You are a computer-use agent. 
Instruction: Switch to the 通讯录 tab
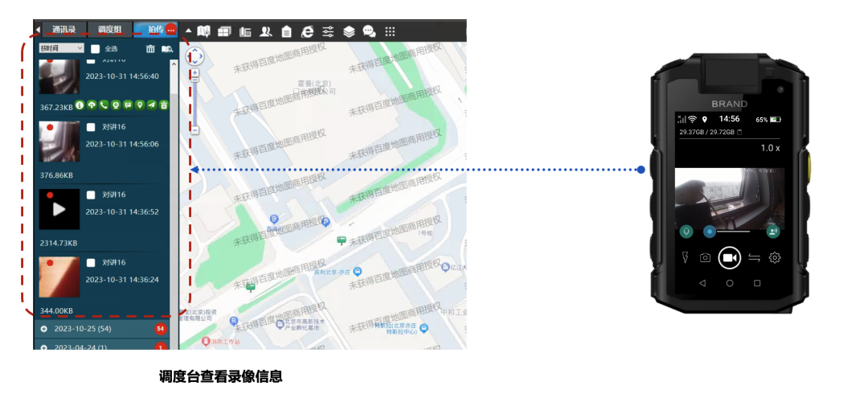pyautogui.click(x=64, y=30)
